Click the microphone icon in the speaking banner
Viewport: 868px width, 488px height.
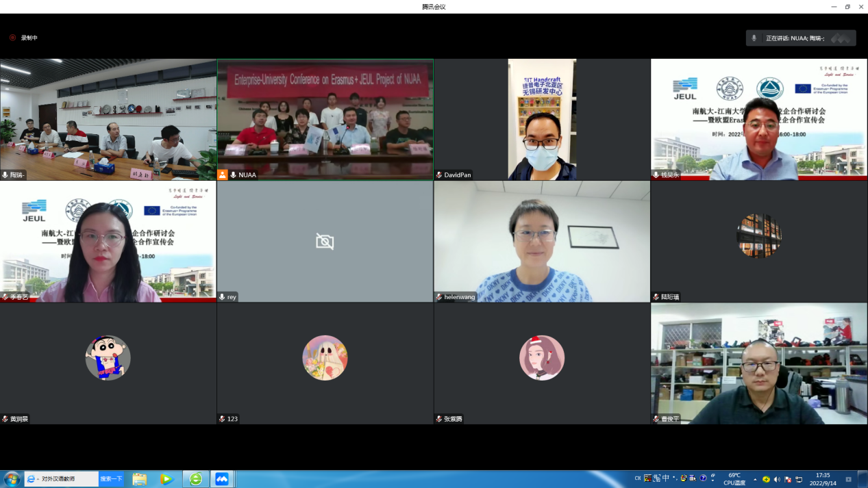pos(754,38)
